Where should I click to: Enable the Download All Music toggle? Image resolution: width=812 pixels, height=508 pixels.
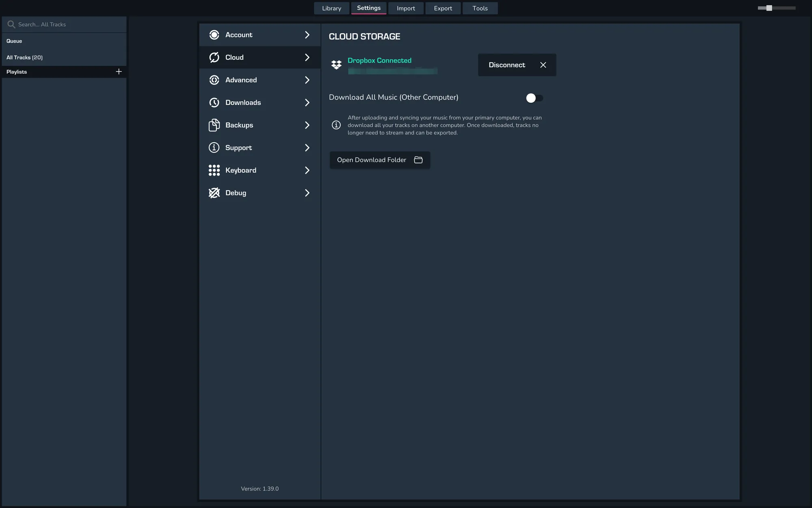pyautogui.click(x=534, y=98)
